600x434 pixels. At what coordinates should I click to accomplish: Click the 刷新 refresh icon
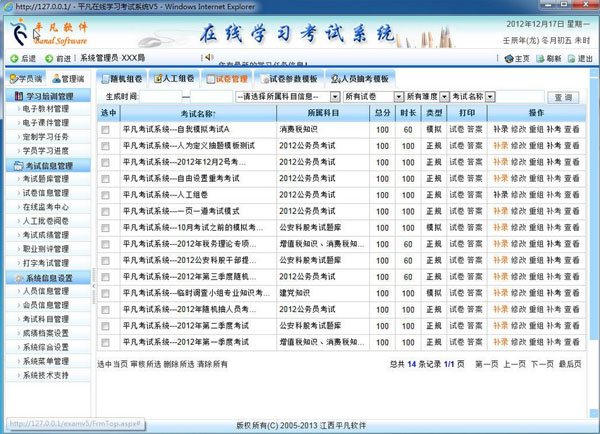click(540, 59)
